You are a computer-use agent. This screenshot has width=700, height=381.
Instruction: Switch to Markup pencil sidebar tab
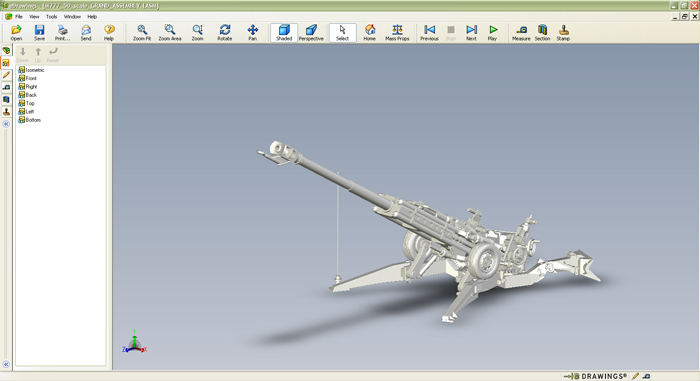pyautogui.click(x=6, y=75)
